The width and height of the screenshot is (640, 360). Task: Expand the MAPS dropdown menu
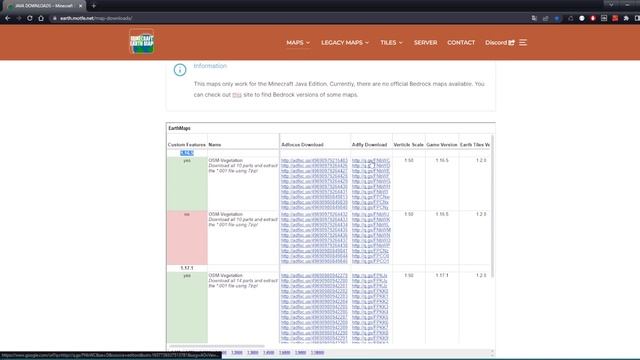coord(298,42)
